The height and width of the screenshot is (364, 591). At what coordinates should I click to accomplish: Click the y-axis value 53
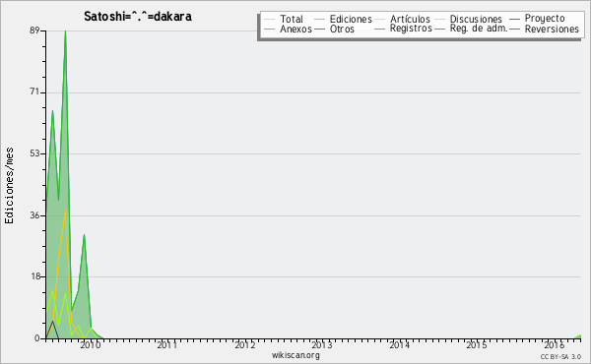click(34, 153)
